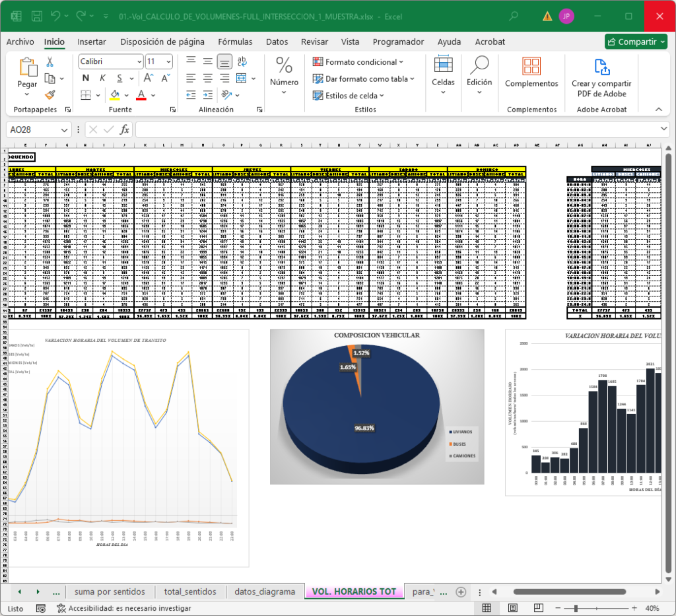Click the Compartir button

[x=636, y=42]
